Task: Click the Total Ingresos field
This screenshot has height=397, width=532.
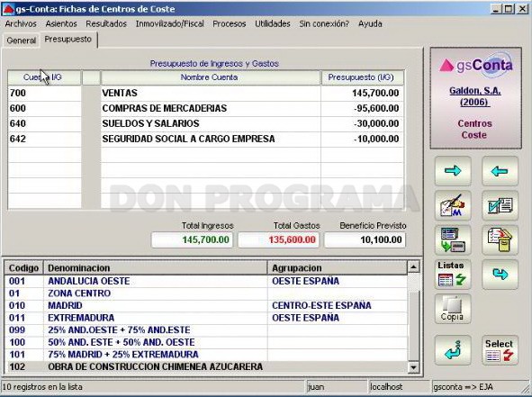Action: 192,239
